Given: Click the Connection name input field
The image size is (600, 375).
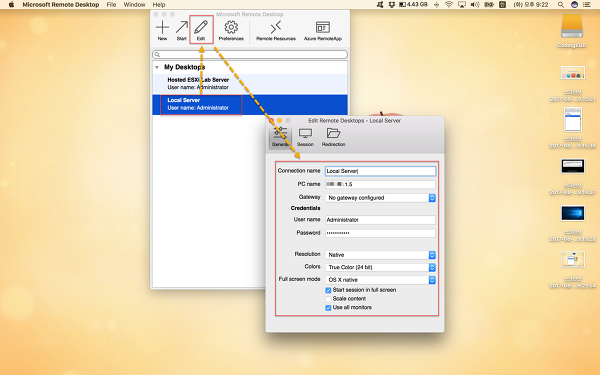Looking at the screenshot, I should coord(380,171).
